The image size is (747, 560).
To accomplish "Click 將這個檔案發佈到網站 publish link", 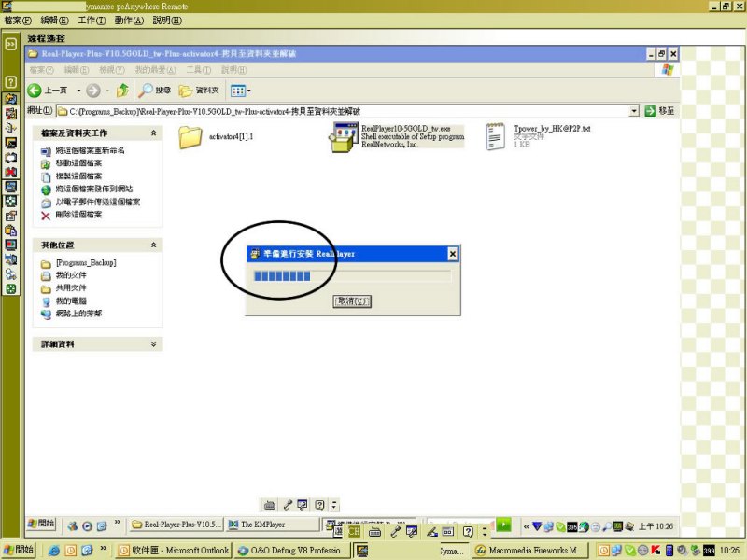I will coord(94,189).
